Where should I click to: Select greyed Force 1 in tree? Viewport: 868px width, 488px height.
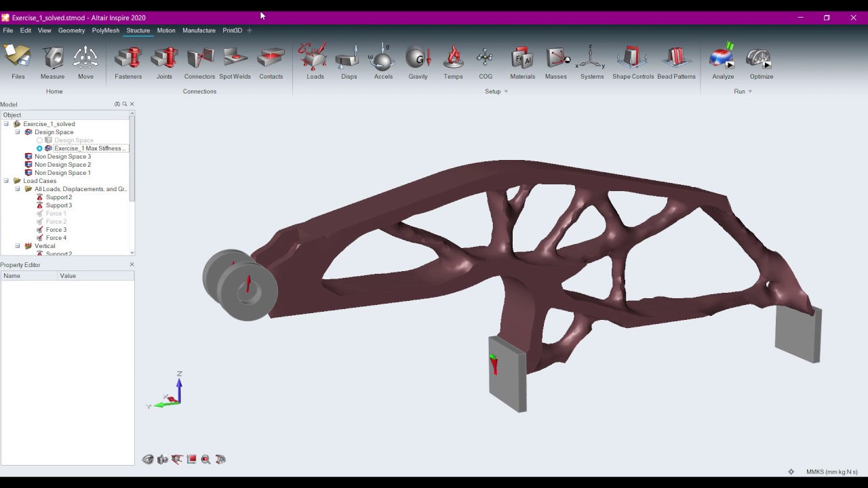(56, 213)
